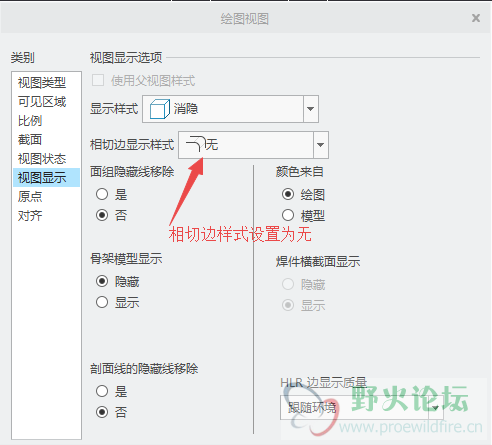Close the 绘图视图 dialog

coord(476,18)
